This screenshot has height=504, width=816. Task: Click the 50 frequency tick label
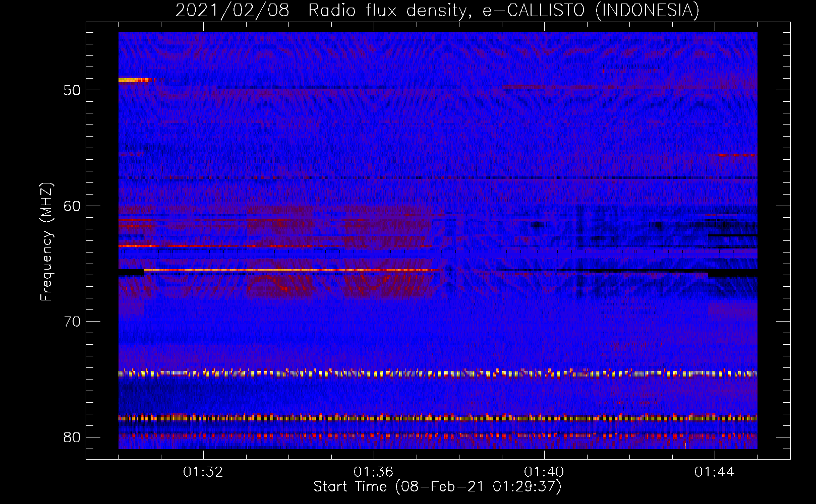[x=72, y=90]
